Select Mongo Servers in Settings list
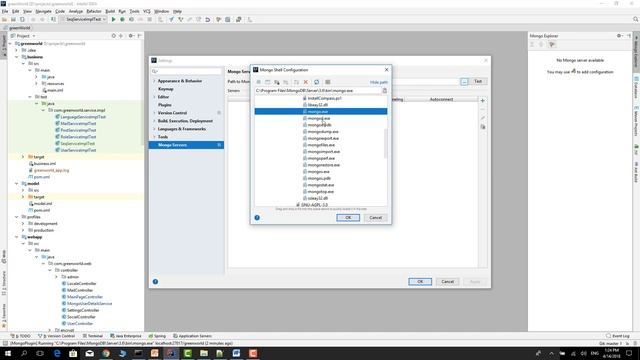The height and width of the screenshot is (360, 640). coord(187,145)
